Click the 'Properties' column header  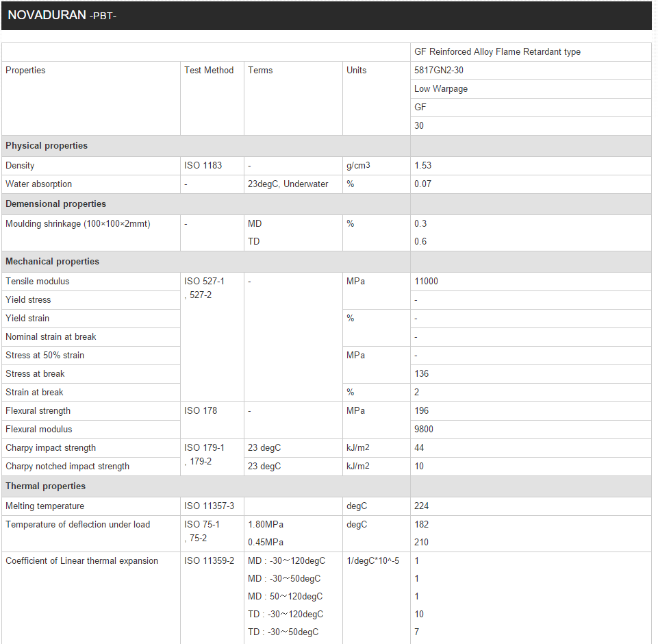(25, 70)
